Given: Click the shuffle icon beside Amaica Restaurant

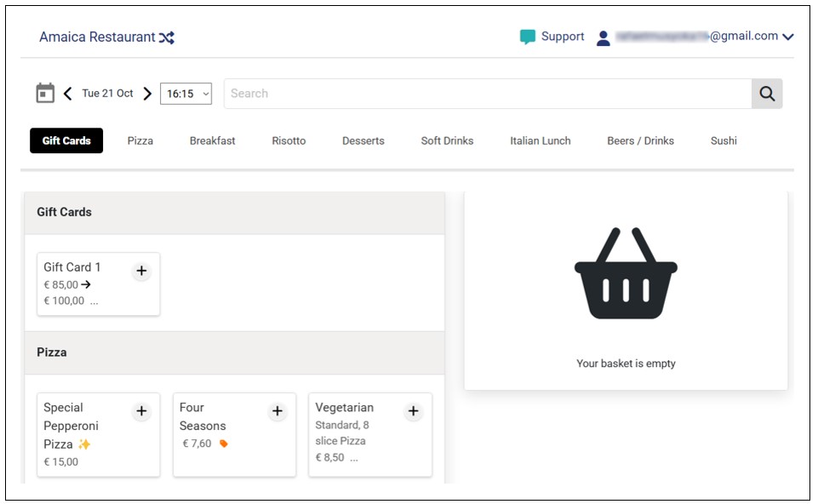Looking at the screenshot, I should click(x=167, y=37).
